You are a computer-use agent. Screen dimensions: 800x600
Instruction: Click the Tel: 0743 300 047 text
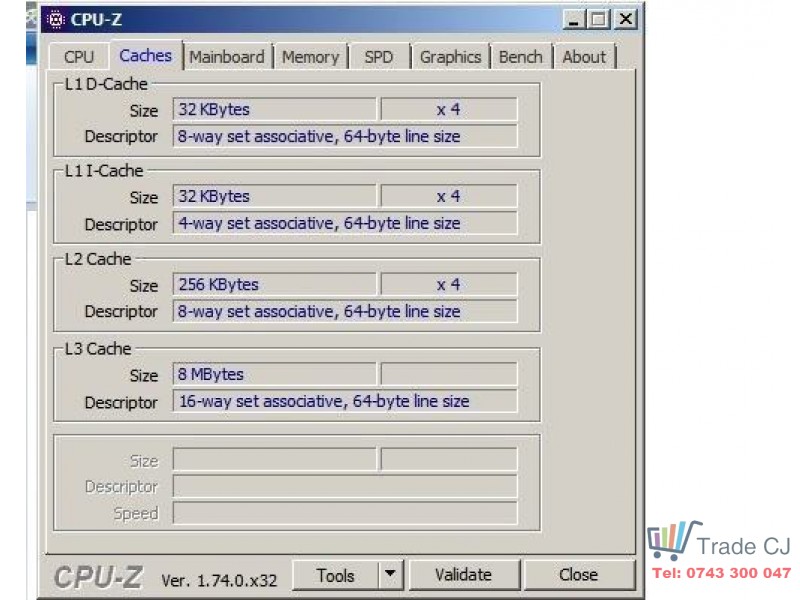[721, 573]
